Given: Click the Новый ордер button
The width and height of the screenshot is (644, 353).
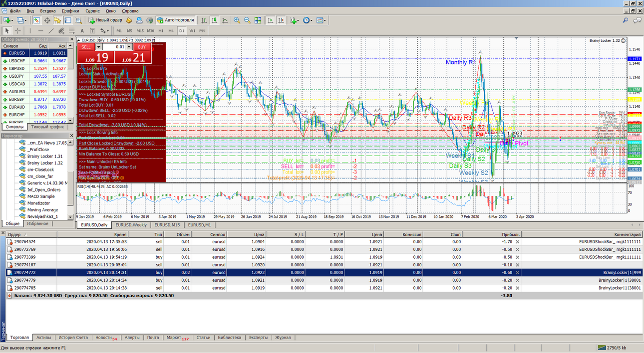Looking at the screenshot, I should 105,20.
